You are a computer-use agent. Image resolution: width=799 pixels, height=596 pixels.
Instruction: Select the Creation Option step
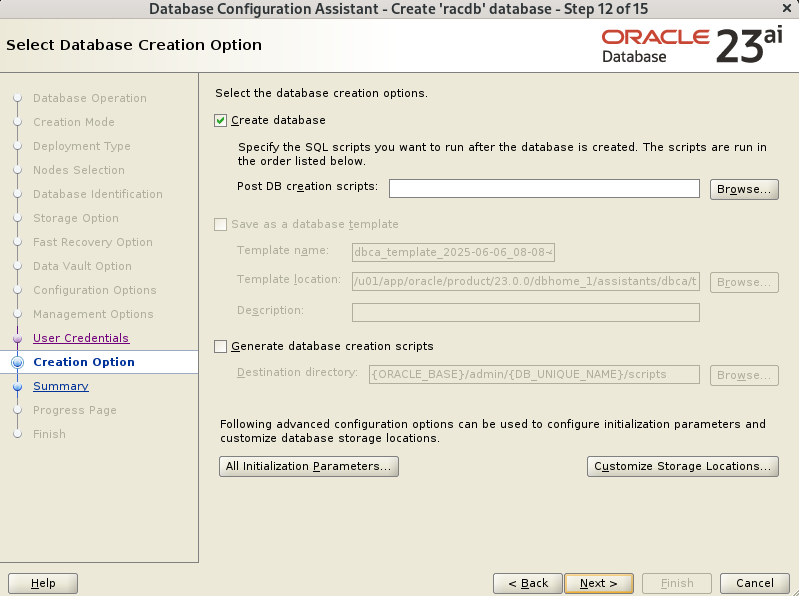click(x=84, y=362)
